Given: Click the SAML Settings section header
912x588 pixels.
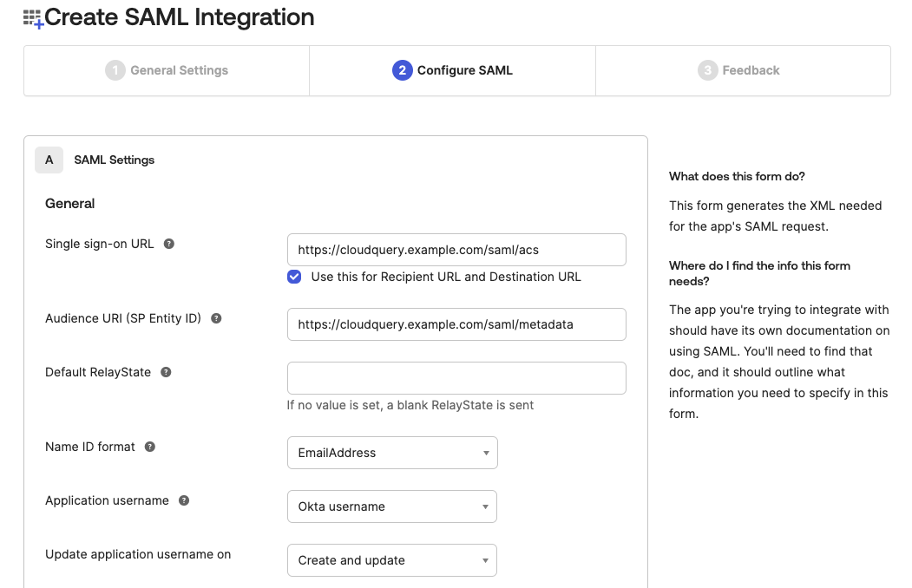Looking at the screenshot, I should coord(115,160).
